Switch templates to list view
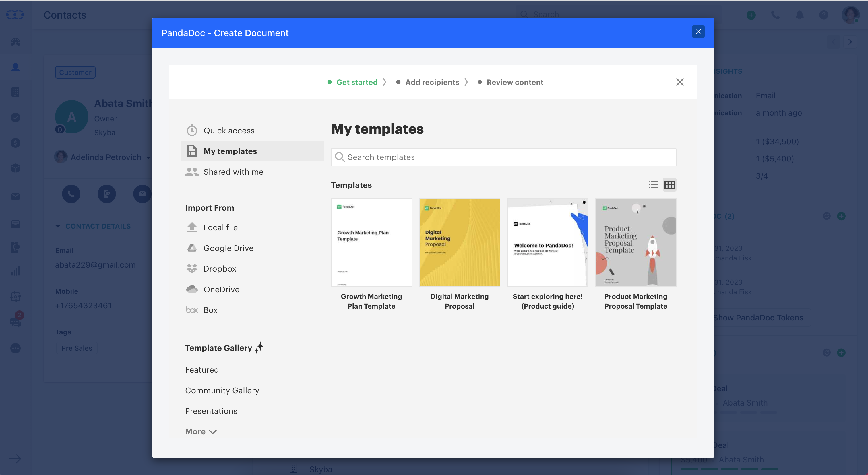This screenshot has height=475, width=868. coord(653,185)
